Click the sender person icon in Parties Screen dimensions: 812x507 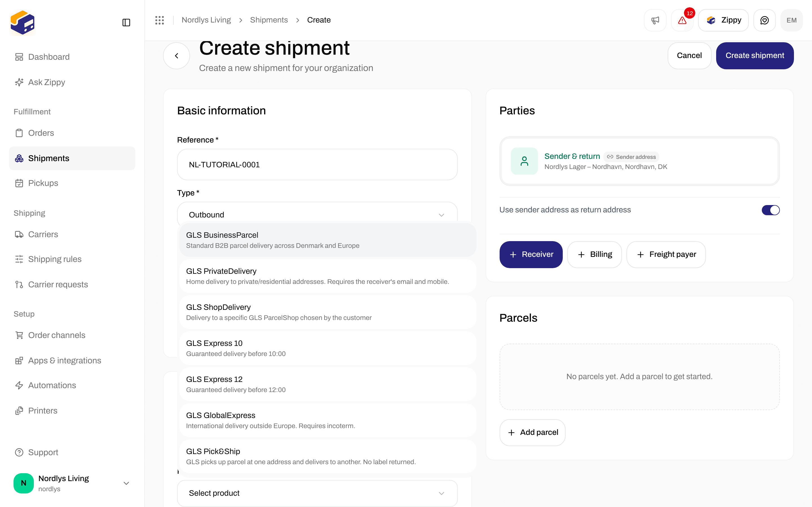[x=524, y=161]
